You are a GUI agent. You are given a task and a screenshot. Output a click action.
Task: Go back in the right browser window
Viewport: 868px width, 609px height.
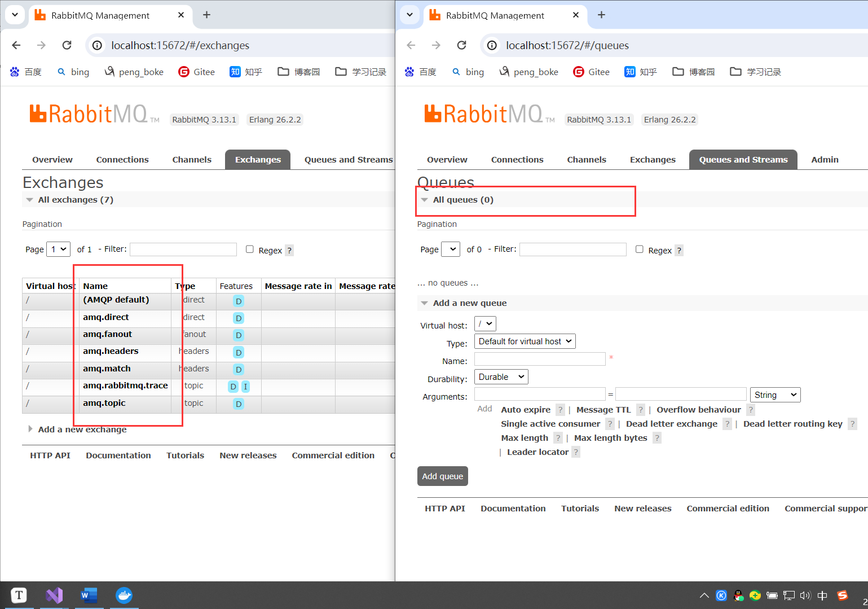411,45
